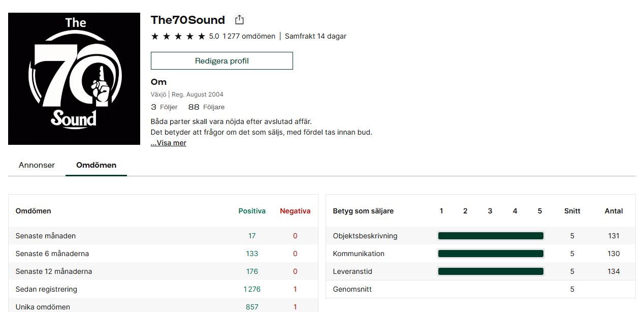644x312 pixels.
Task: Click positive count 133 for last 6 months
Action: click(252, 254)
